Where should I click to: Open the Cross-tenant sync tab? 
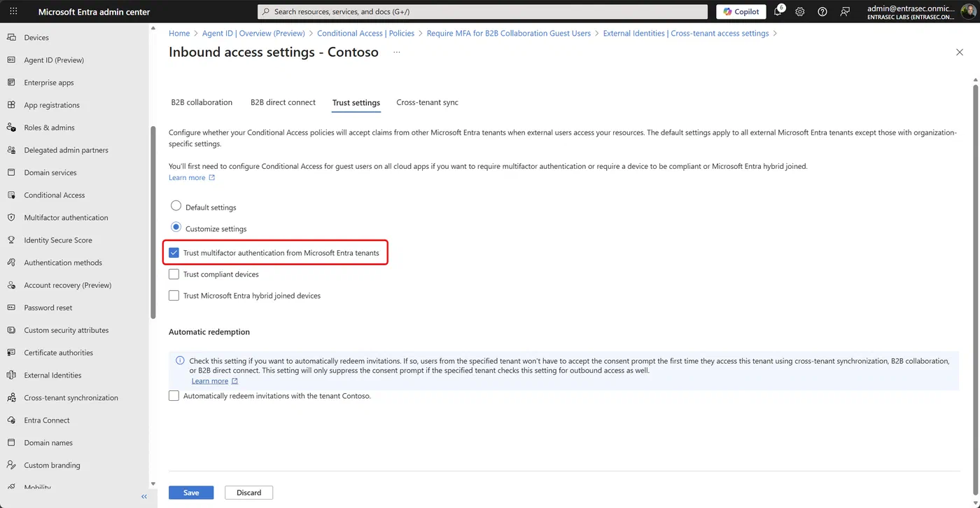coord(427,102)
